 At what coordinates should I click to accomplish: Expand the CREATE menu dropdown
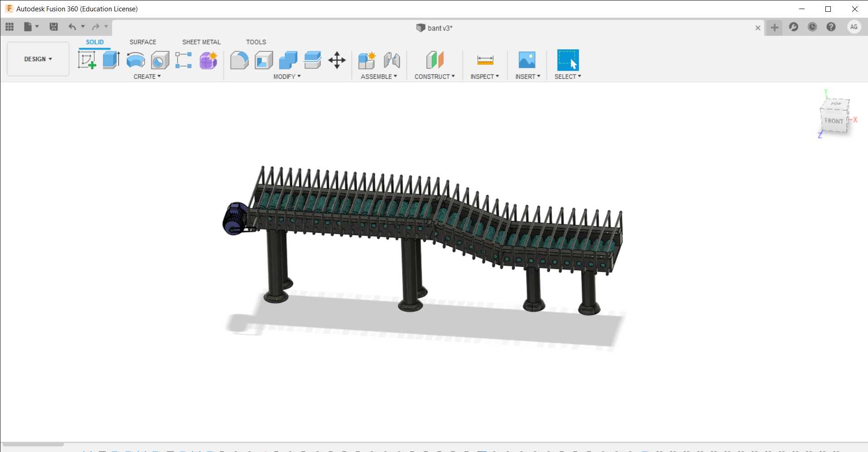[147, 77]
